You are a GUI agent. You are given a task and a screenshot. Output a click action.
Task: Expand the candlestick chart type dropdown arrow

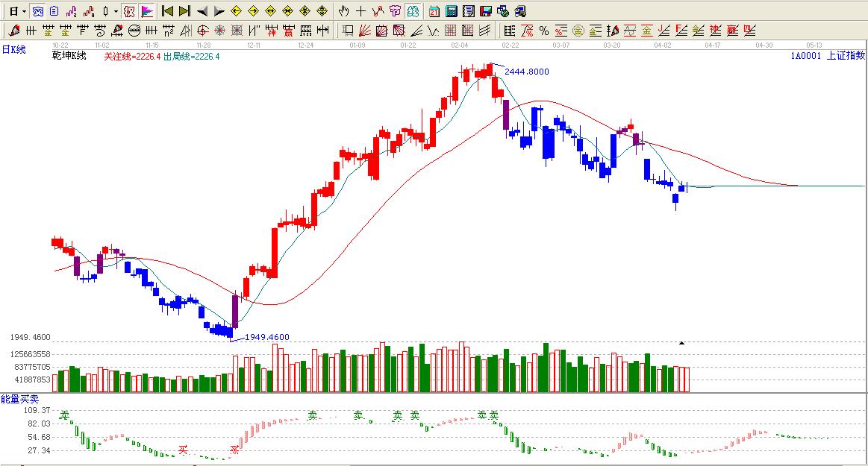click(116, 11)
